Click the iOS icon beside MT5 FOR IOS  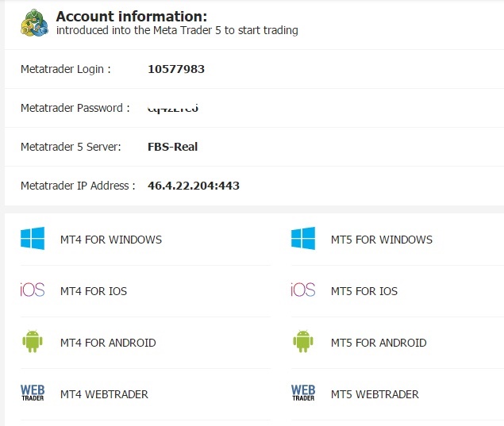[x=302, y=290]
